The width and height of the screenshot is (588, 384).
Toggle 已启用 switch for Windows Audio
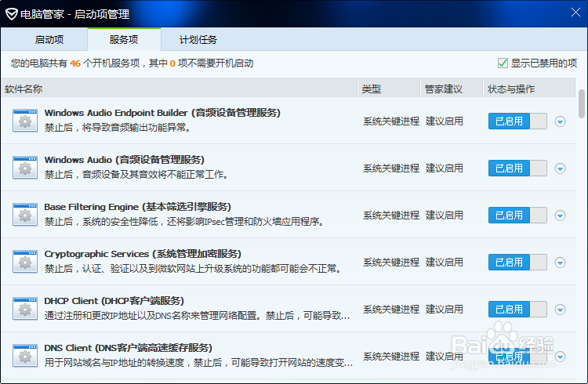(517, 168)
